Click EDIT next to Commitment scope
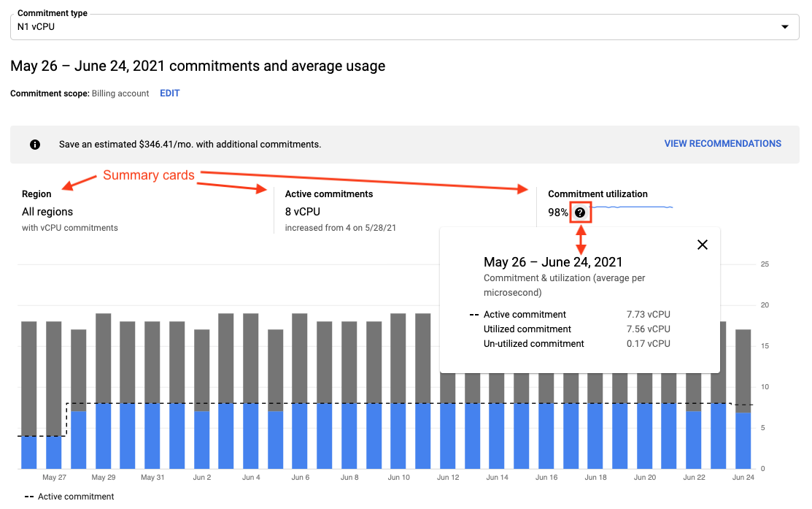 pyautogui.click(x=169, y=93)
